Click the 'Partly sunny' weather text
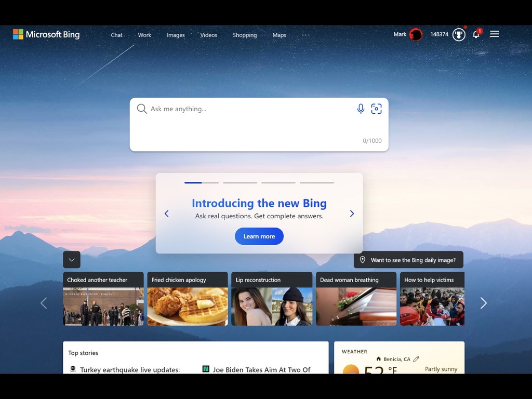The image size is (532, 399). pyautogui.click(x=441, y=369)
